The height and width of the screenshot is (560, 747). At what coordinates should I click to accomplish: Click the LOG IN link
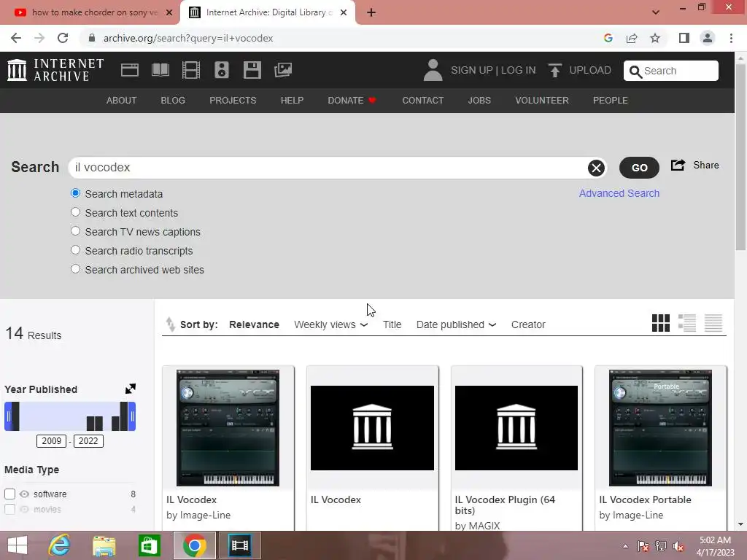[519, 70]
